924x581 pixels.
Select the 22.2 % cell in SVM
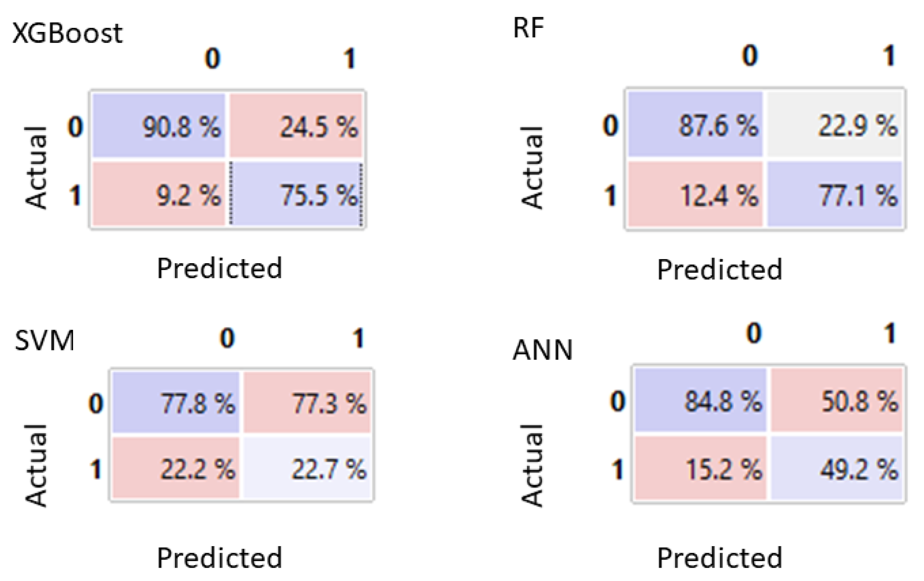(x=176, y=468)
